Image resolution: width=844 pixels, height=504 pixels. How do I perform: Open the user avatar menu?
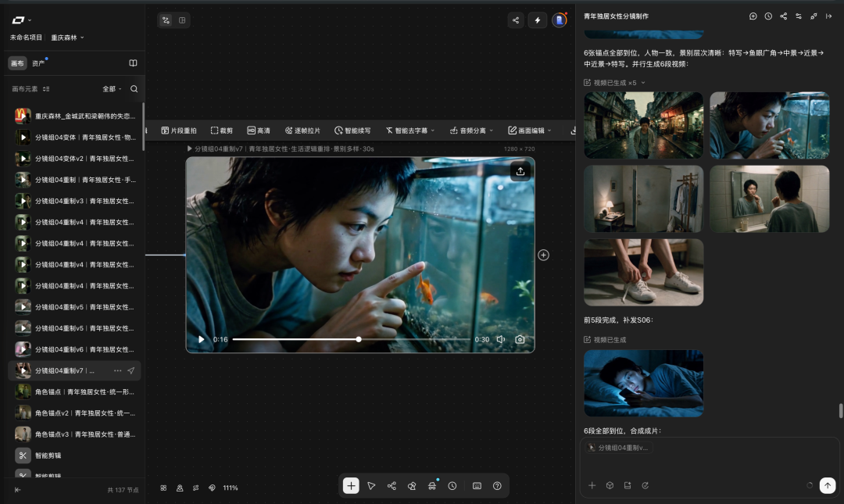click(x=560, y=20)
